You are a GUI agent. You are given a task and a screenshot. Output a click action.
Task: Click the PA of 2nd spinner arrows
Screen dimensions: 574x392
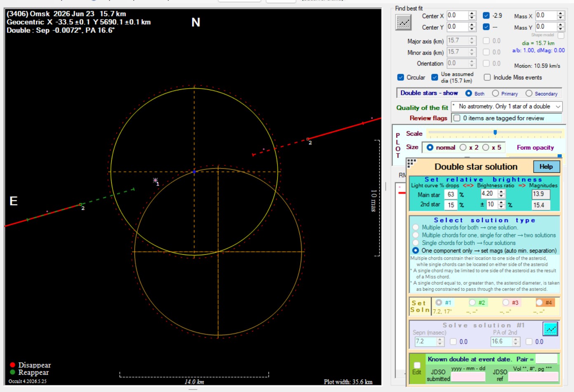coord(516,342)
